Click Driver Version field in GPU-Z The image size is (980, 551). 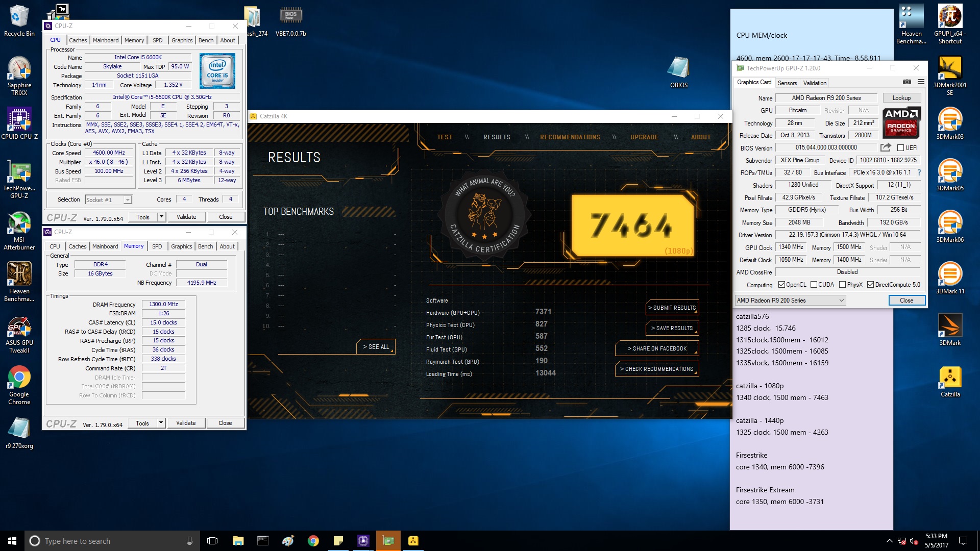tap(847, 235)
